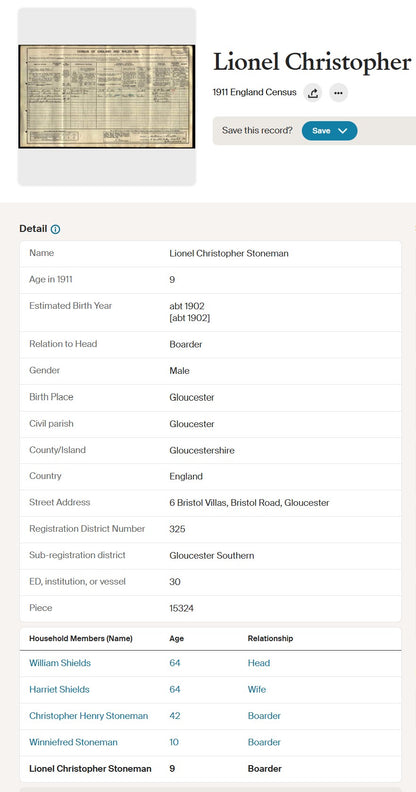Open William Shields household member link

point(60,663)
